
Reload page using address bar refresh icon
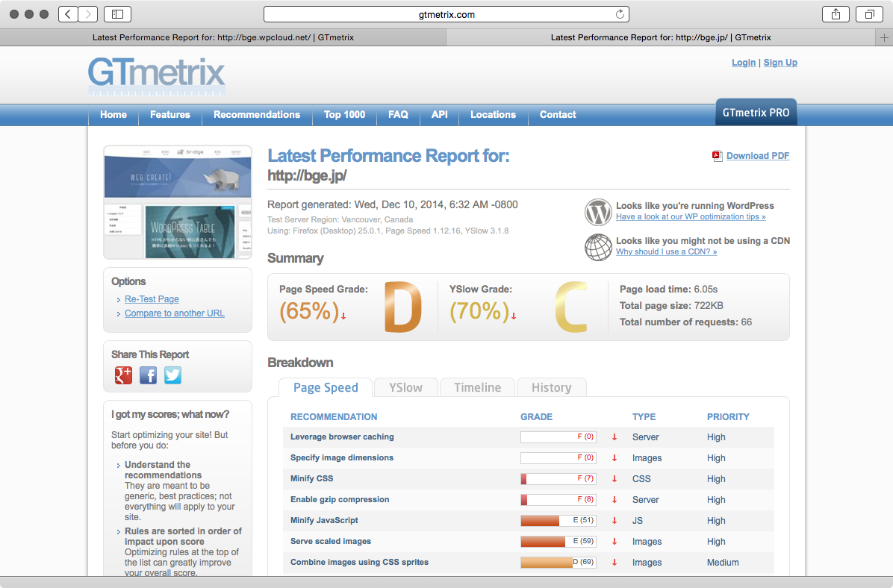pos(619,14)
